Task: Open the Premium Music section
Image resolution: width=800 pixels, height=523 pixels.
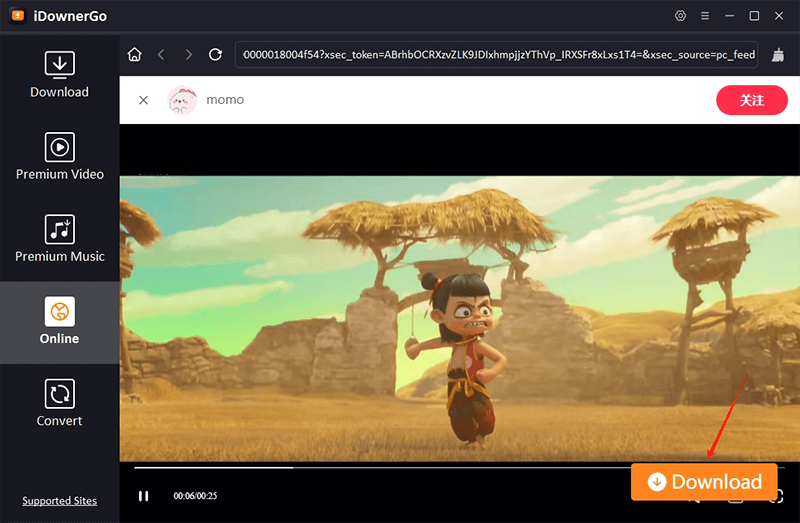Action: tap(60, 238)
